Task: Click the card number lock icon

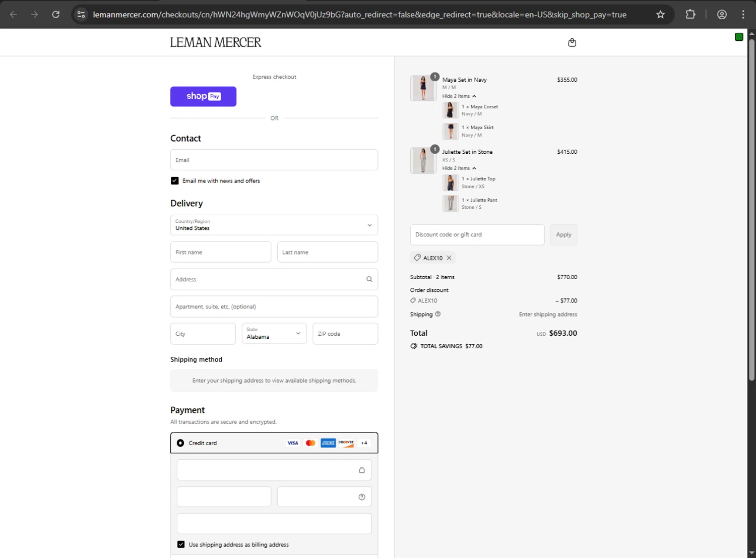Action: (x=362, y=470)
